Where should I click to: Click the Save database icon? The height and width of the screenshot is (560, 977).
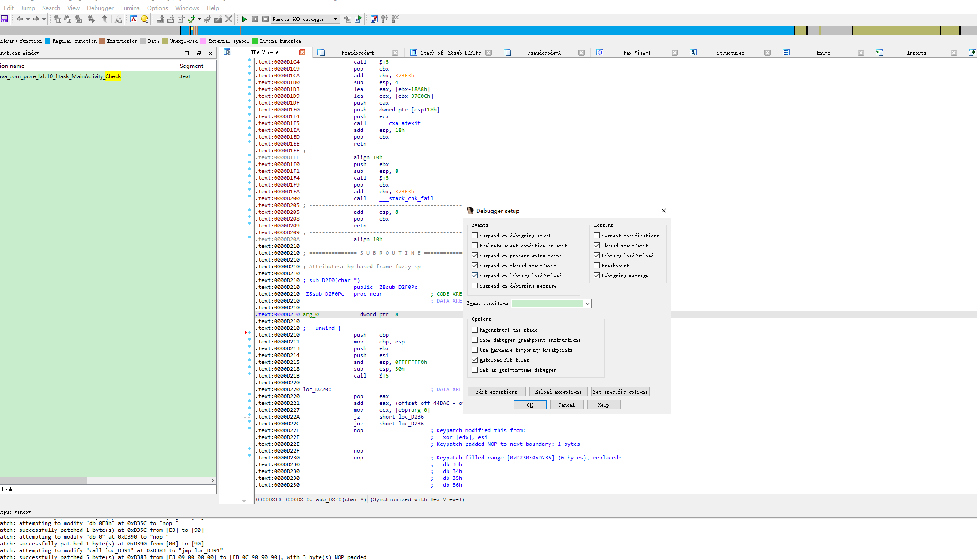[x=5, y=19]
